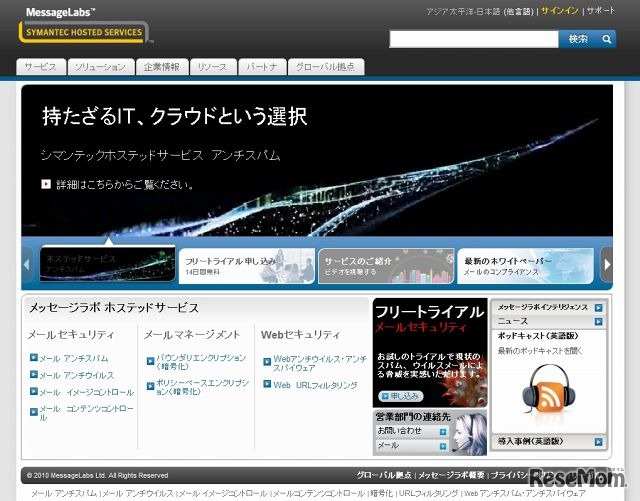This screenshot has height=501, width=640.
Task: Click the carousel previous left arrow
Action: (x=27, y=265)
